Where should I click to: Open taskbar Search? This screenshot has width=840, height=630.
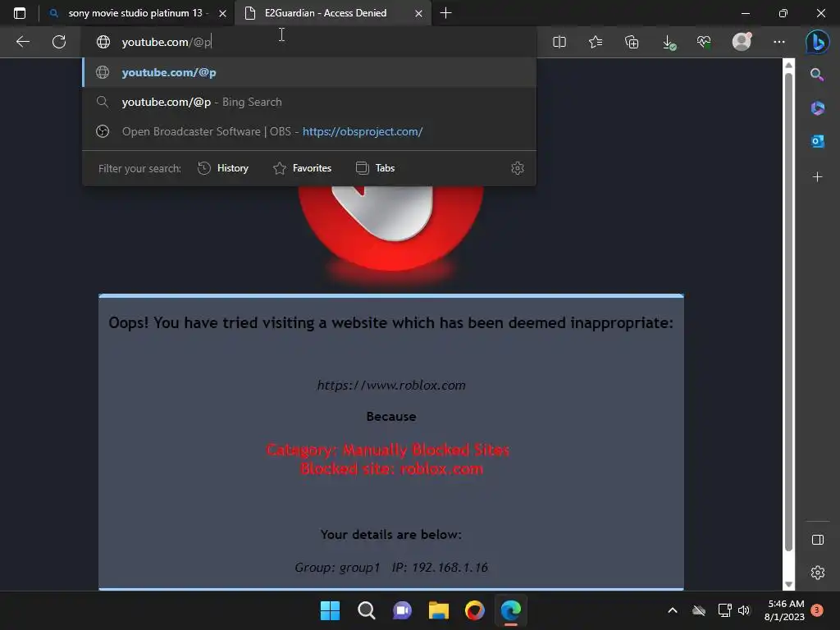tap(367, 610)
